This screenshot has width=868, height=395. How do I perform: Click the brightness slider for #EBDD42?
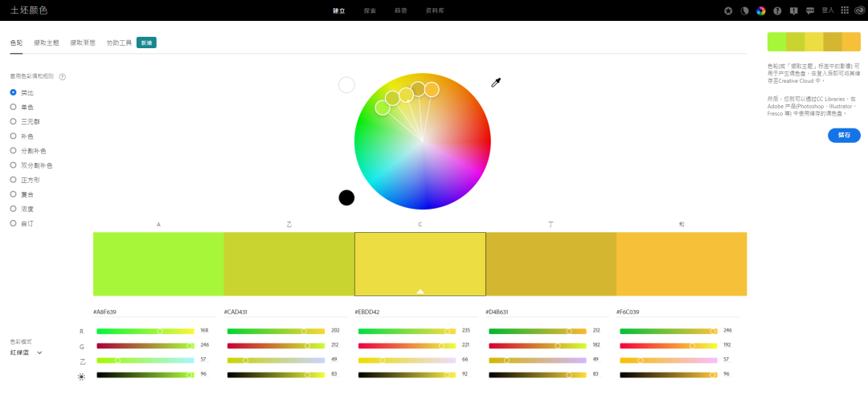407,375
